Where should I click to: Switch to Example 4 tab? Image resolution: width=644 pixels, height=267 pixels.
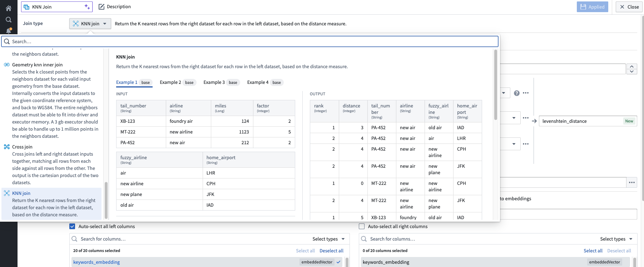265,82
